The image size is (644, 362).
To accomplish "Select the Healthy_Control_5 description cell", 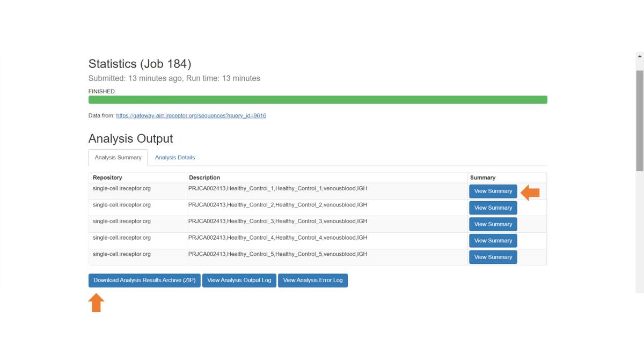I will [327, 257].
